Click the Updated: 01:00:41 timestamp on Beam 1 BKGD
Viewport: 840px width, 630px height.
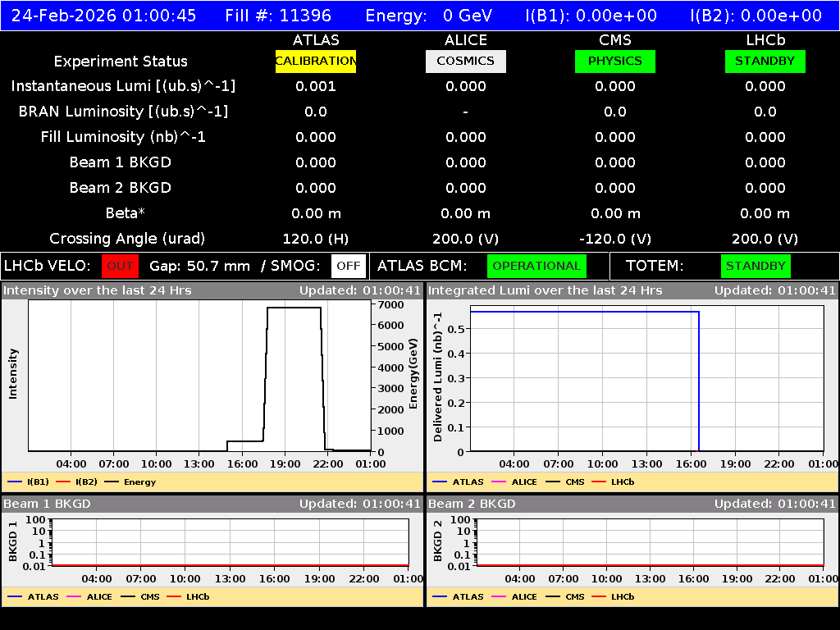358,504
